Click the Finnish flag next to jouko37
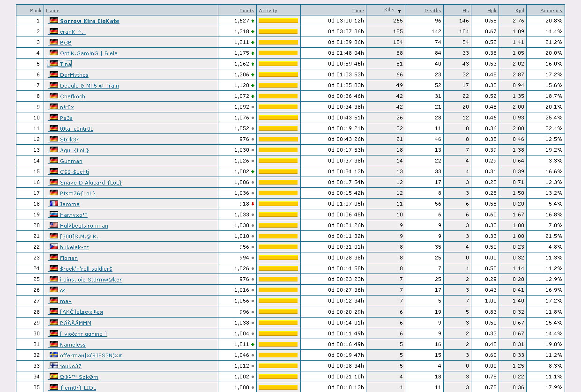581x392 pixels. coord(53,366)
